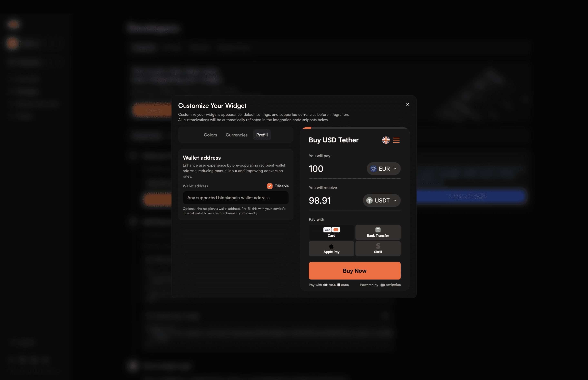The image size is (588, 380).
Task: Click the Buy Now button
Action: pyautogui.click(x=354, y=271)
